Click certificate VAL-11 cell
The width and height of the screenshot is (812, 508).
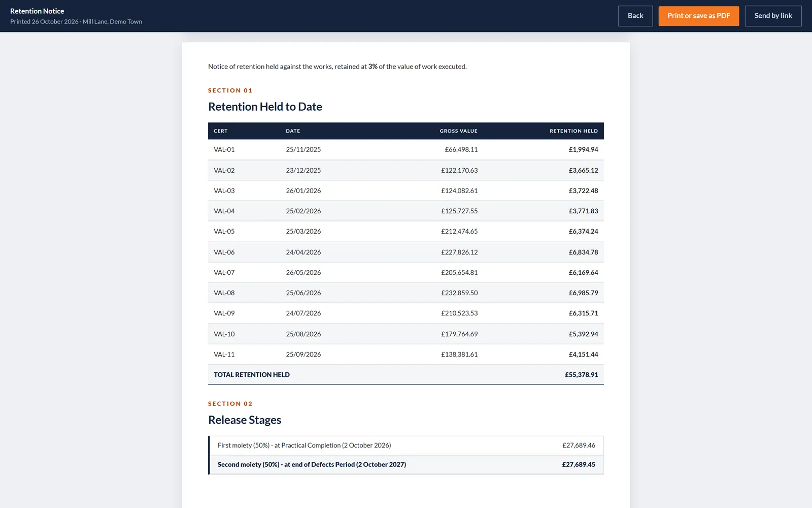pos(224,354)
